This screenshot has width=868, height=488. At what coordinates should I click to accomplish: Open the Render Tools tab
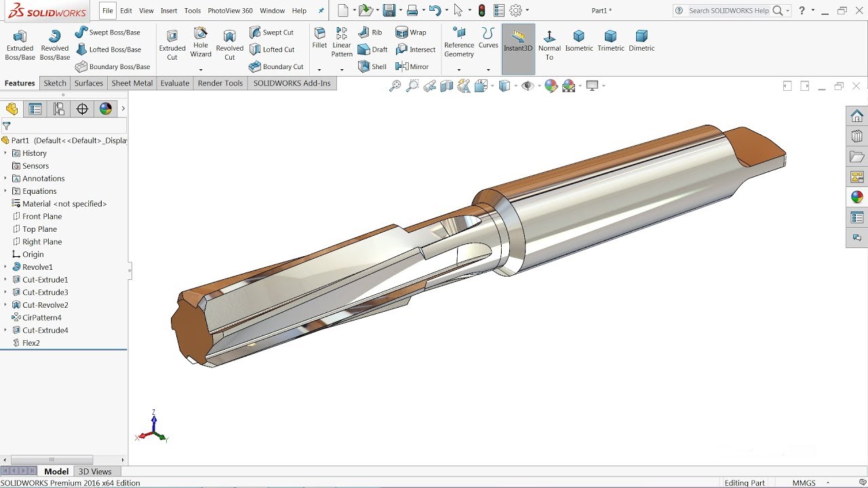[220, 83]
